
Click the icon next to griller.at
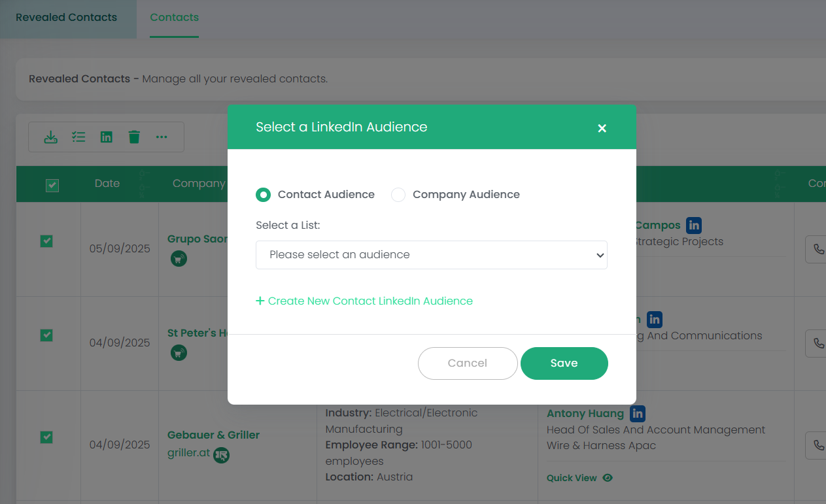tap(222, 454)
